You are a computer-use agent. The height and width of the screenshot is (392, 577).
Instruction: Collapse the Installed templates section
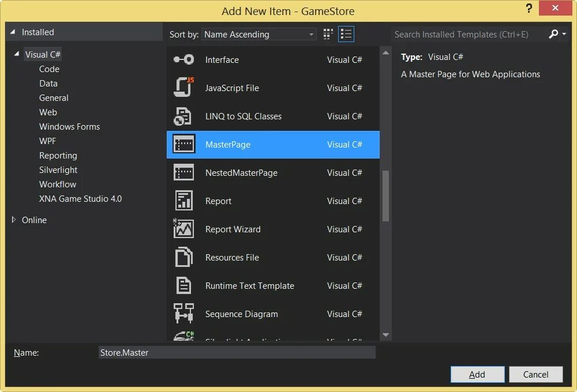pyautogui.click(x=12, y=32)
